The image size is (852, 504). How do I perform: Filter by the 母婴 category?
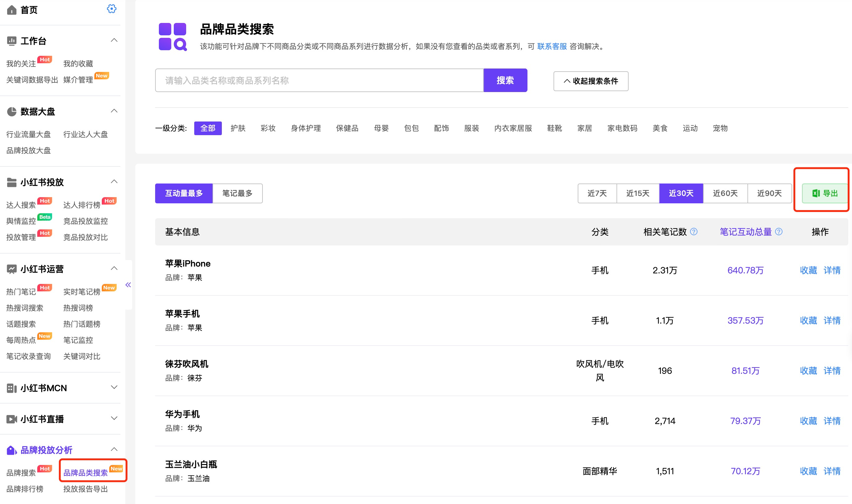(x=381, y=128)
